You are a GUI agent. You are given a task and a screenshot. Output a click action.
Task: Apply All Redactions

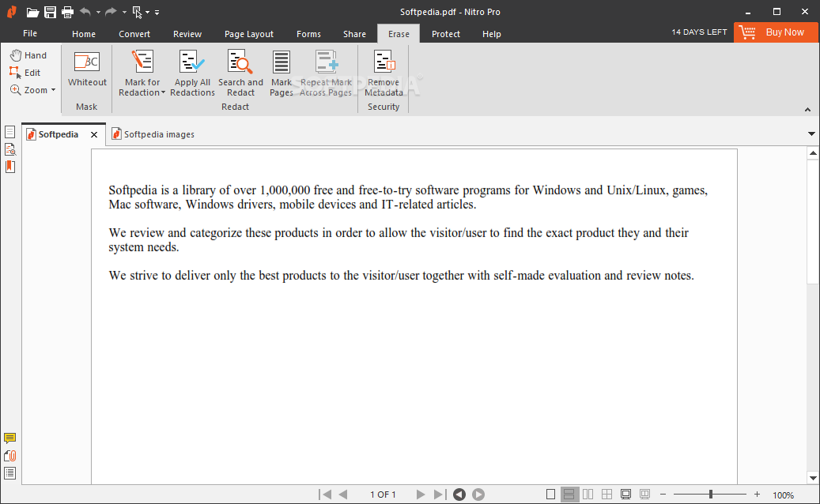pos(192,73)
